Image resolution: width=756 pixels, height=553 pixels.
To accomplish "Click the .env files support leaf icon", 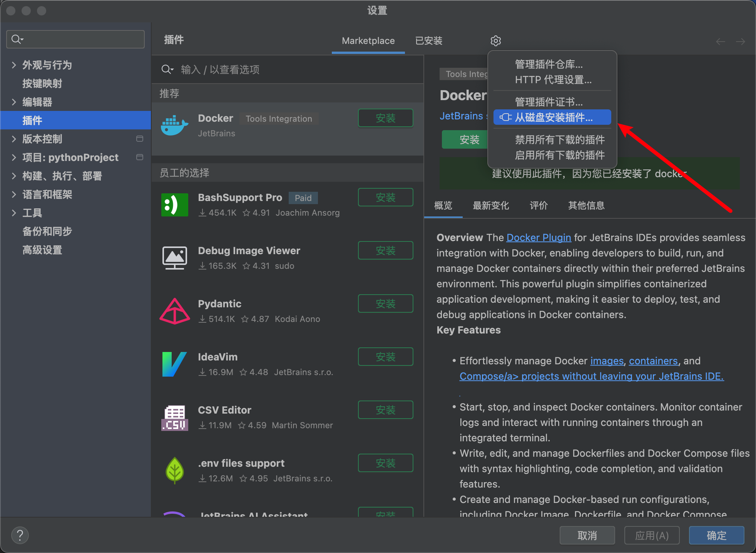I will 174,470.
